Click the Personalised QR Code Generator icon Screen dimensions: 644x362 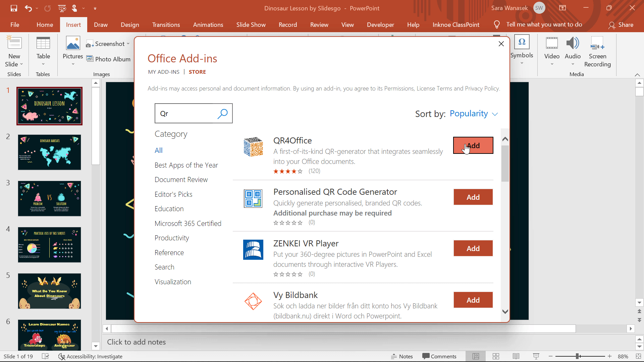pyautogui.click(x=253, y=198)
